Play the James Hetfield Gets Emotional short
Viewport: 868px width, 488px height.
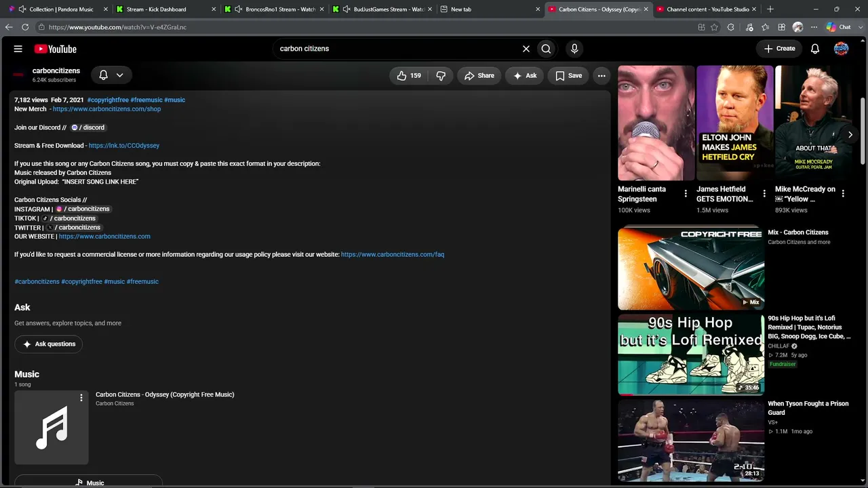coord(735,123)
